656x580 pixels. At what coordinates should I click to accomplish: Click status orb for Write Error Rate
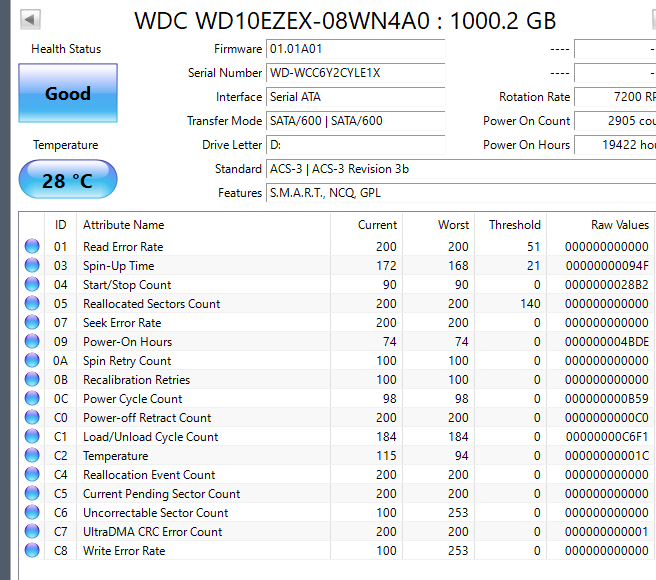pyautogui.click(x=32, y=550)
